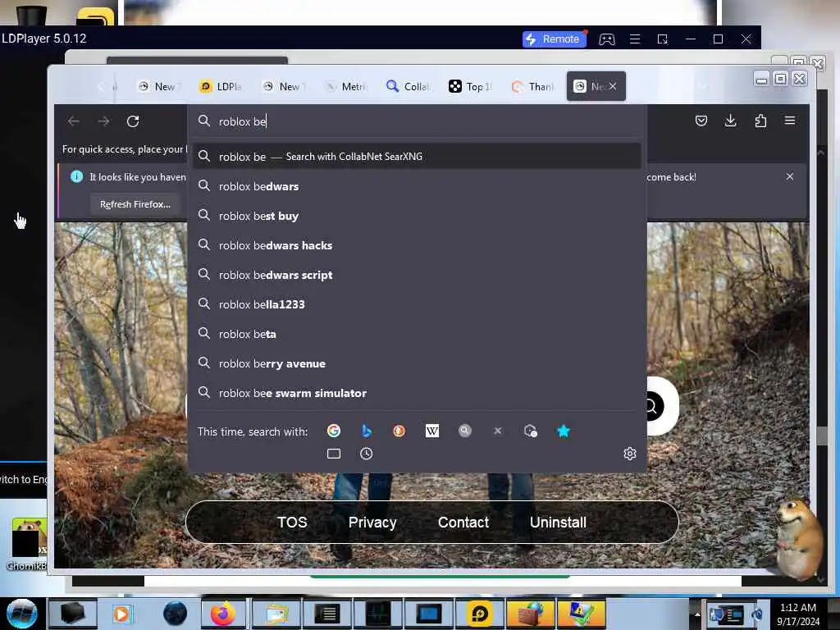
Task: Close the active New Tab
Action: tap(613, 86)
